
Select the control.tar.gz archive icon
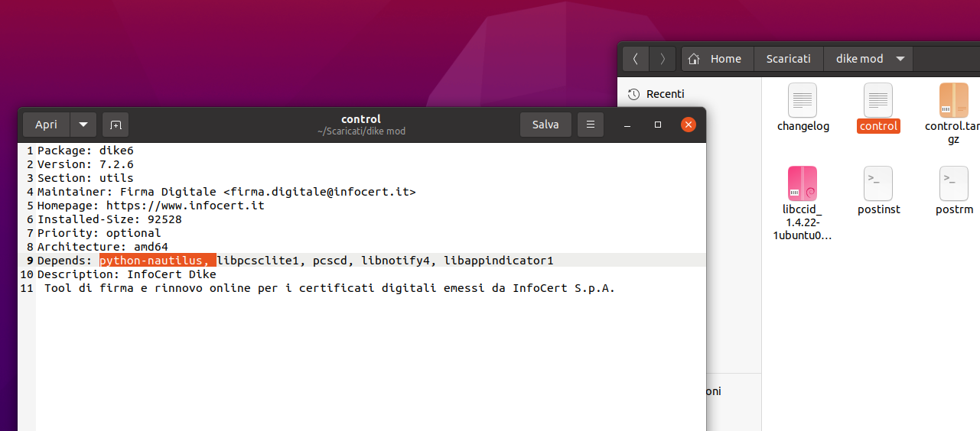pos(953,100)
